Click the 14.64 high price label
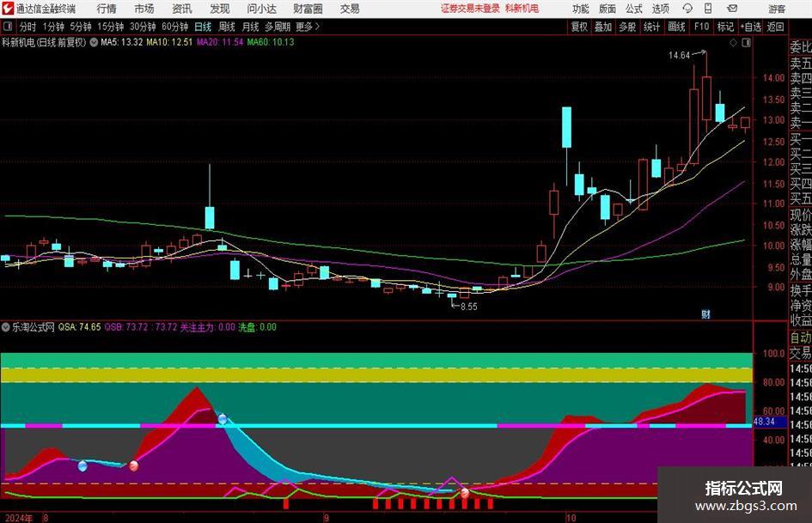 tap(679, 55)
